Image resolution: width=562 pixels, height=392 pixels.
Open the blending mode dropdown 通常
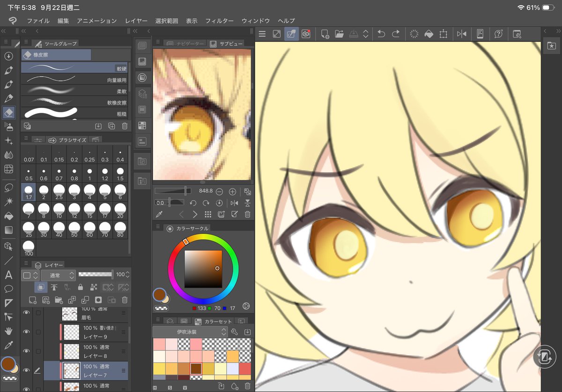(x=58, y=275)
